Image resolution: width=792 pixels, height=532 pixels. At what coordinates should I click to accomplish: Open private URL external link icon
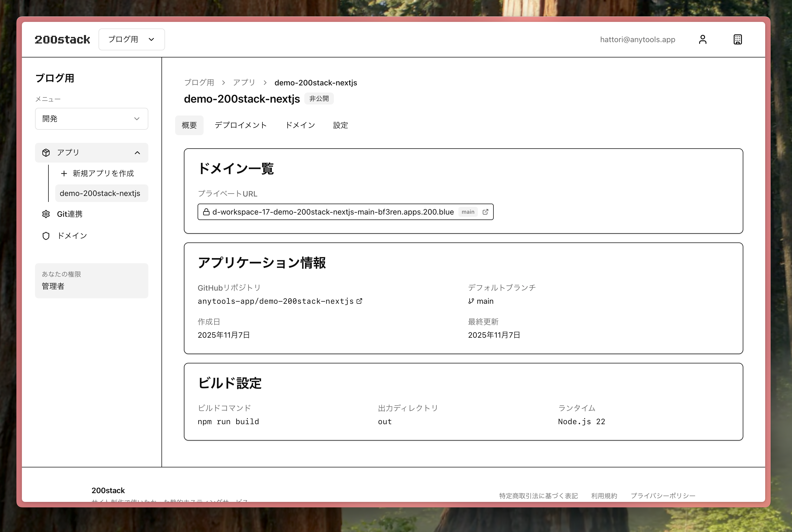click(x=485, y=212)
